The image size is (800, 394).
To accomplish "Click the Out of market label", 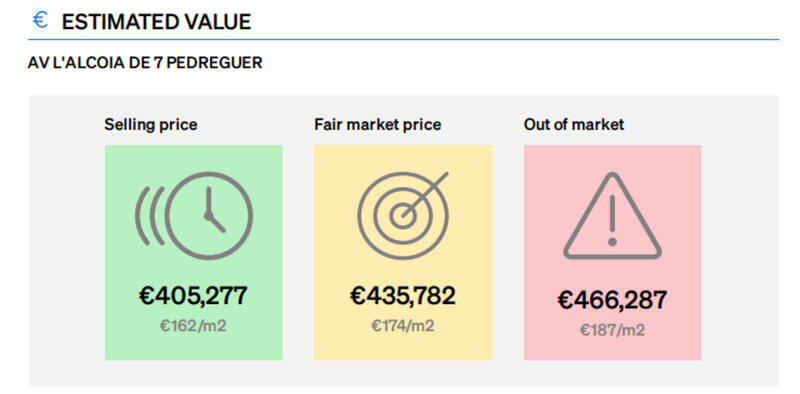I will click(573, 125).
